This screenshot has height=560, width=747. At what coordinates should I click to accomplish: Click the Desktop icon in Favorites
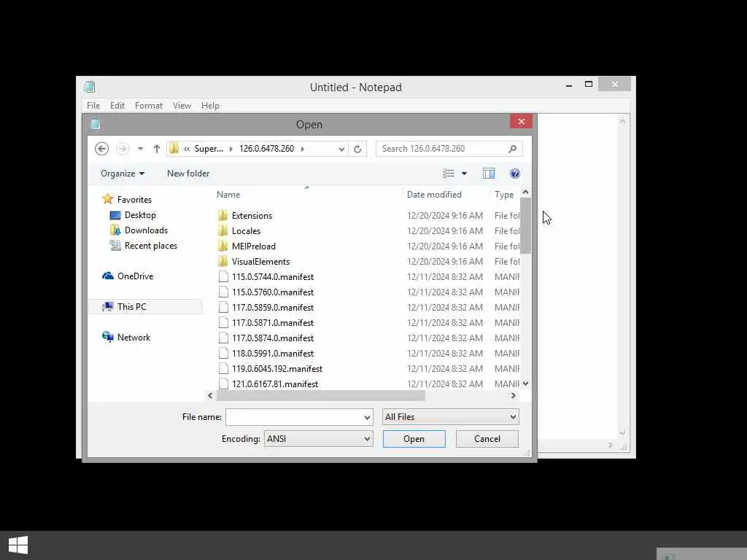pos(115,215)
